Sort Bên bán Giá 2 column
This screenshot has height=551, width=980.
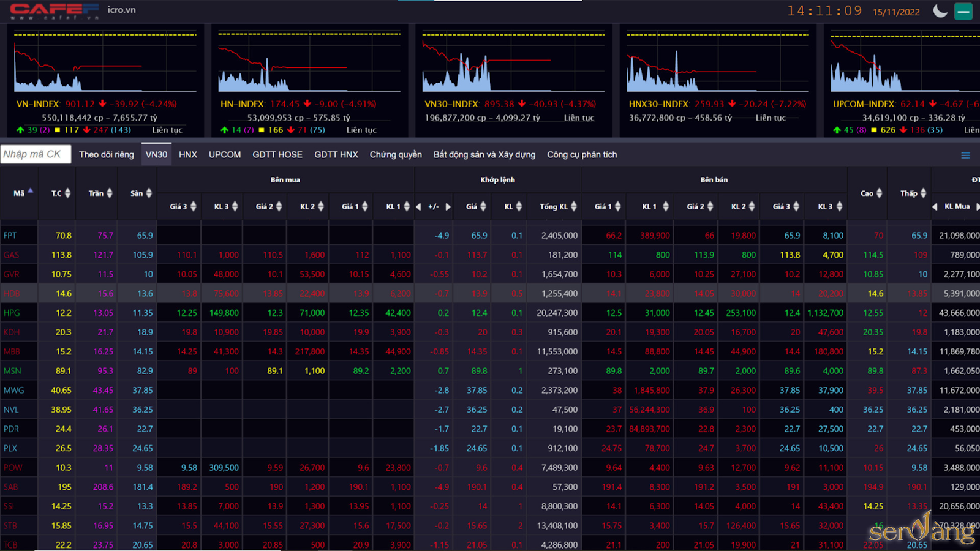coord(710,206)
